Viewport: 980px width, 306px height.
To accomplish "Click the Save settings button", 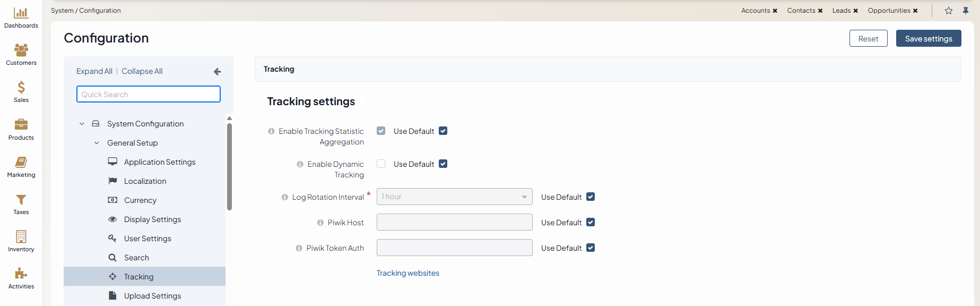I will point(929,39).
